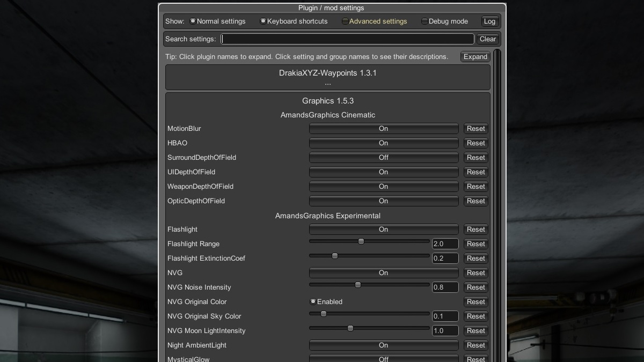This screenshot has width=644, height=362.
Task: Open the Log button
Action: pos(489,21)
